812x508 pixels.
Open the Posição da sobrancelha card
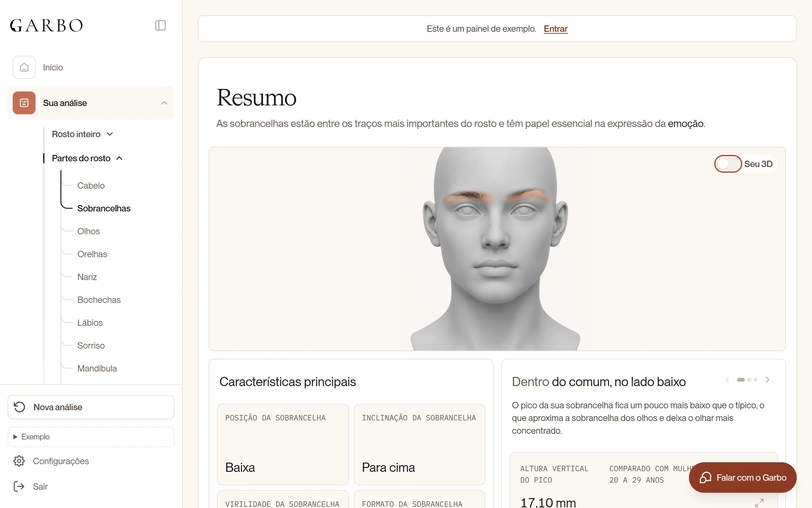click(x=283, y=444)
